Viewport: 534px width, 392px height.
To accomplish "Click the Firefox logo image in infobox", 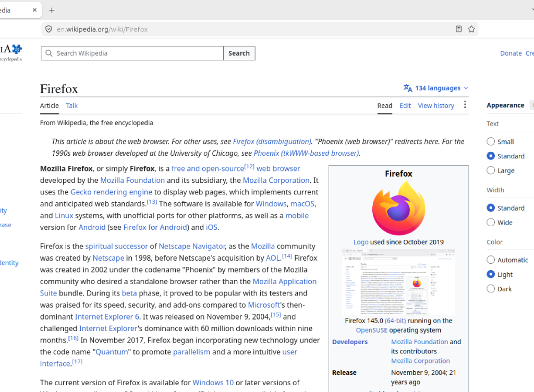I will tap(399, 208).
